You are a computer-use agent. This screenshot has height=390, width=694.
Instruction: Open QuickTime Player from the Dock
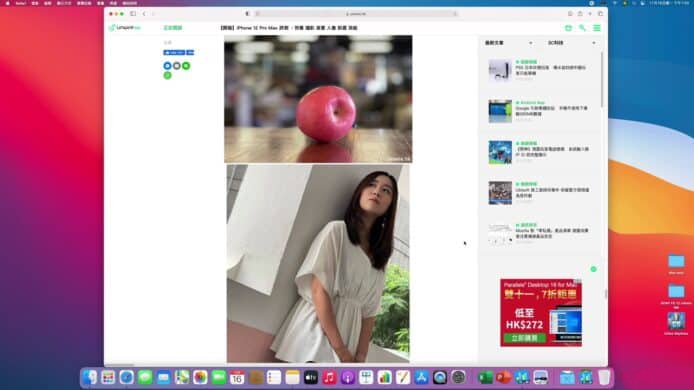(440, 378)
